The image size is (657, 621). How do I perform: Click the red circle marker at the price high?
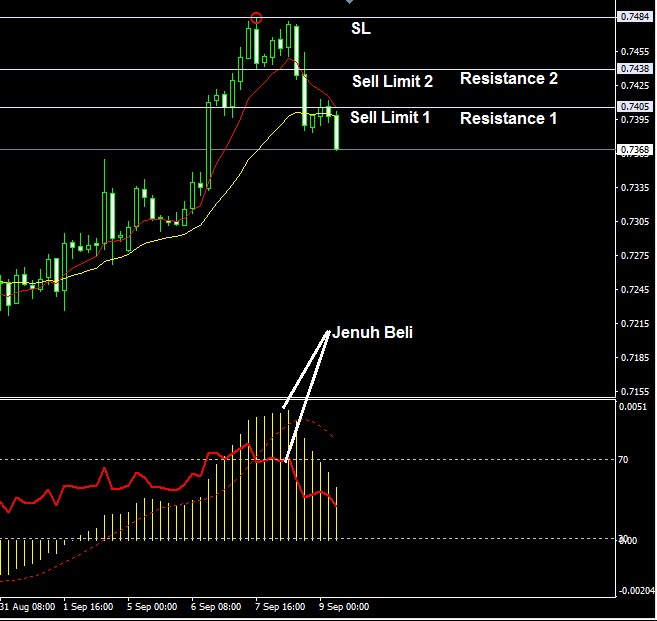point(256,18)
